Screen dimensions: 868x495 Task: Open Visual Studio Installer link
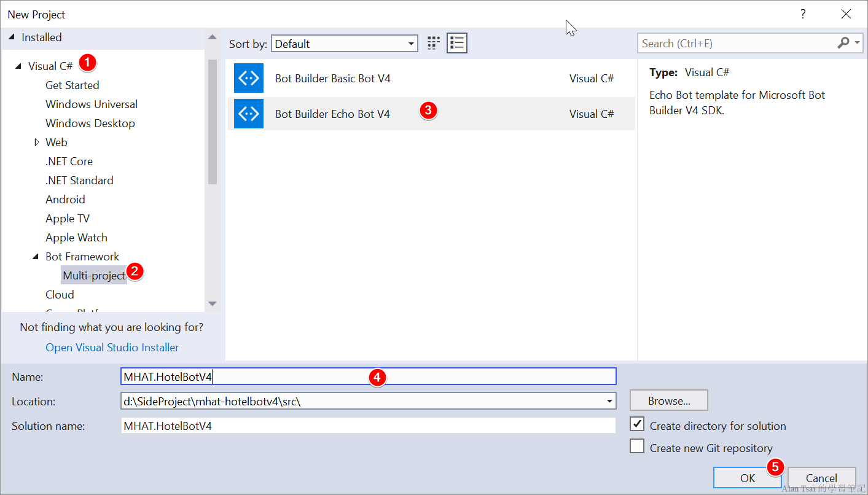[112, 348]
